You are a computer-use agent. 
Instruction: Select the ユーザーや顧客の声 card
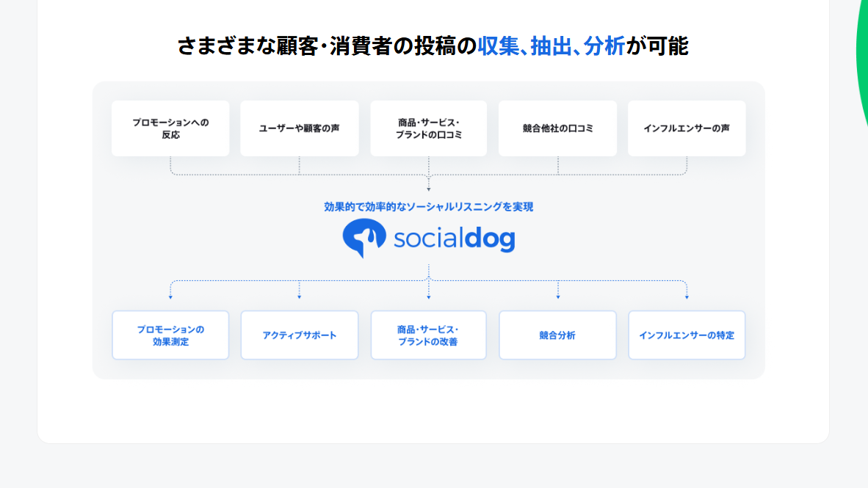(x=300, y=128)
